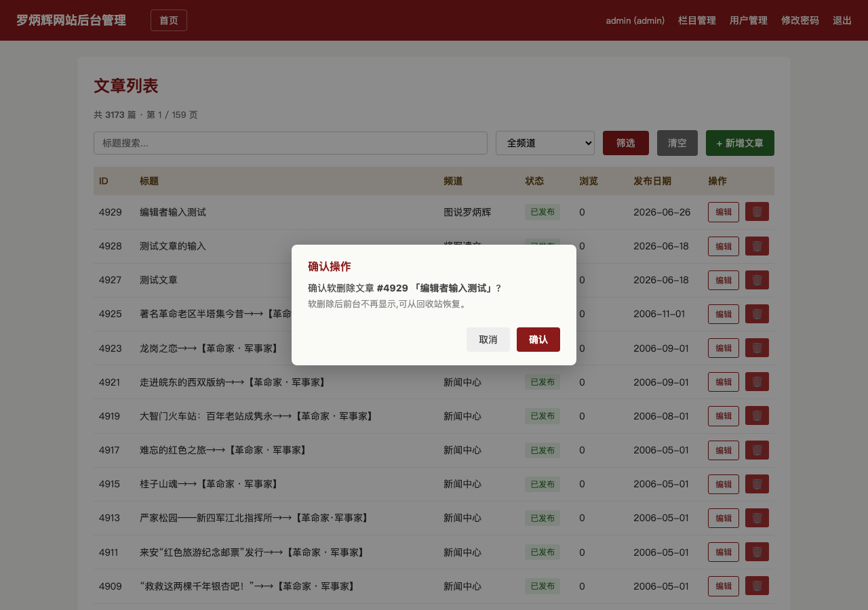Click the trash icon for article 4929
The height and width of the screenshot is (610, 868).
757,211
